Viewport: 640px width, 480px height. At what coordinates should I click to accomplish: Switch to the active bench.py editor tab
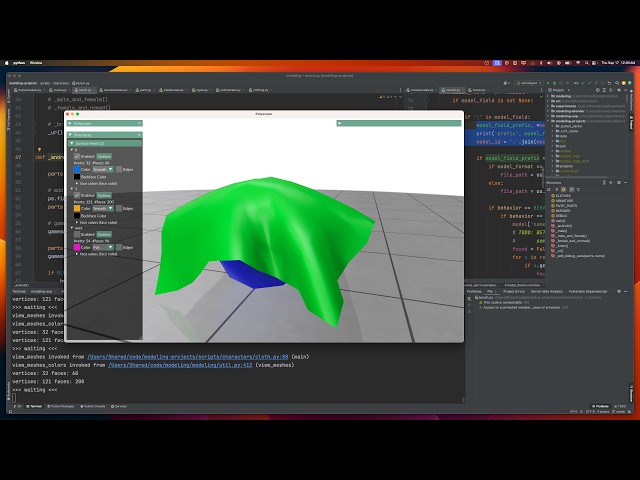pyautogui.click(x=85, y=90)
